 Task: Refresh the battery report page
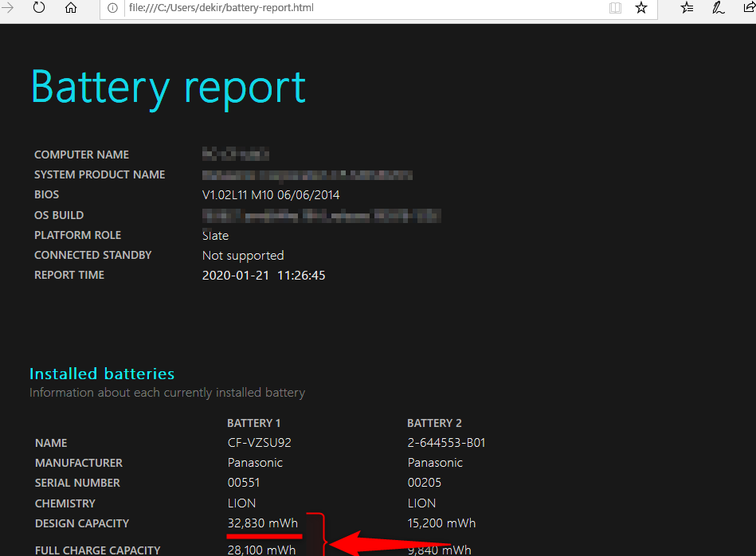pos(39,8)
